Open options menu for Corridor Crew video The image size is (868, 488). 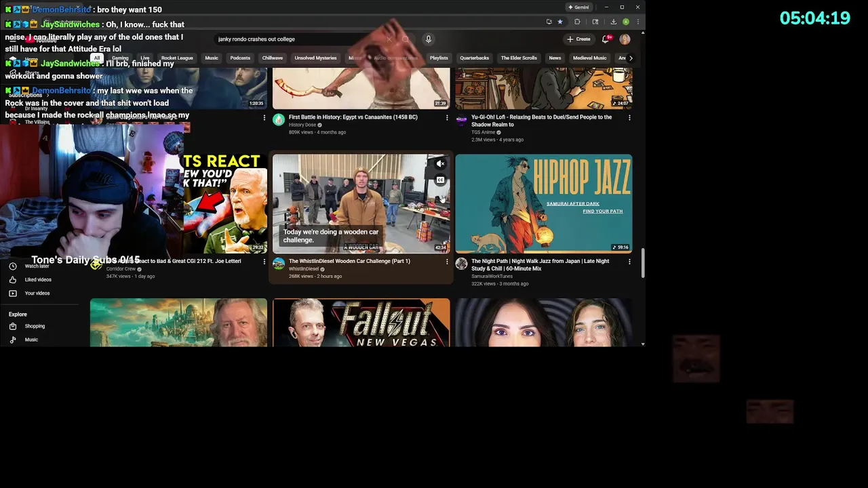(x=264, y=262)
